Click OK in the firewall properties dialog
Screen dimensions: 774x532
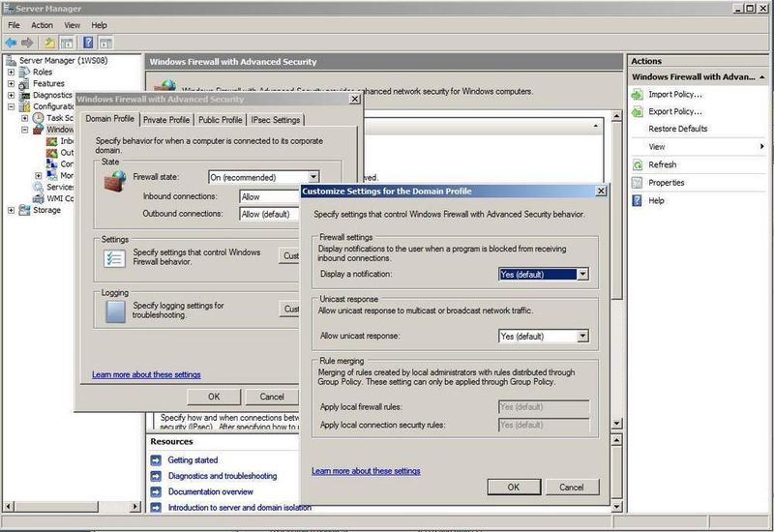point(214,397)
